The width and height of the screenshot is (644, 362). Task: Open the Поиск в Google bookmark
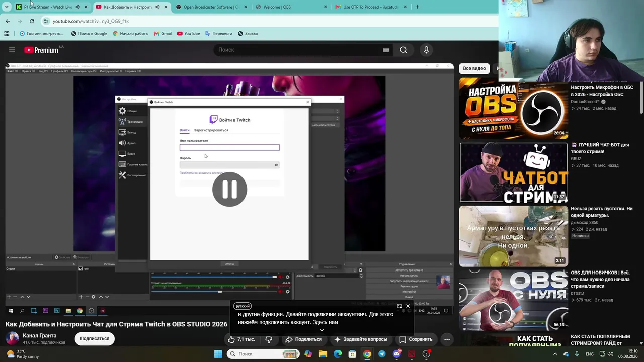89,34
